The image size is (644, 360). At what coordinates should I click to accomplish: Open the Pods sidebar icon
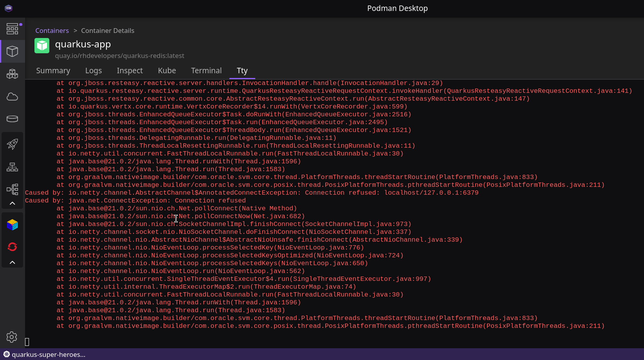(12, 74)
